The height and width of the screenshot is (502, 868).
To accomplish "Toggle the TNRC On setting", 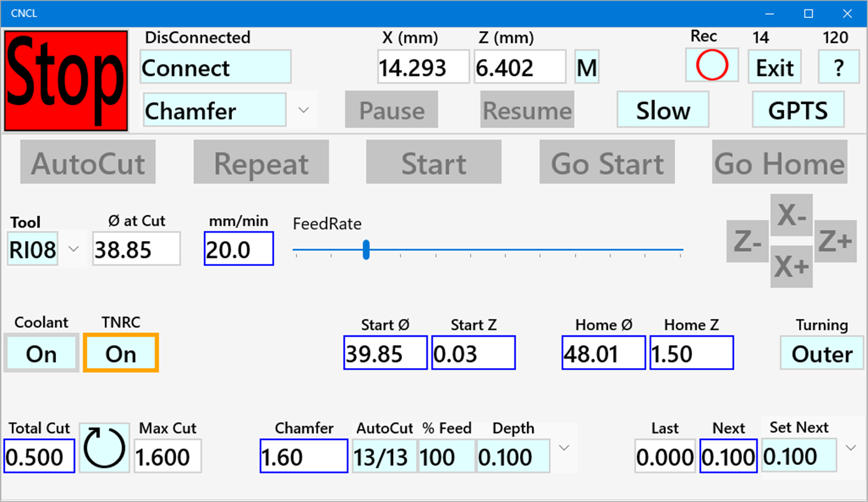I will pos(120,353).
